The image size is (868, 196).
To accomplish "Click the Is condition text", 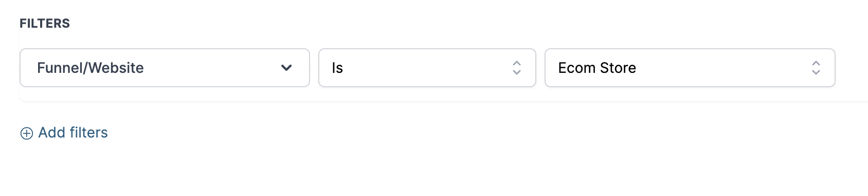I will pyautogui.click(x=337, y=68).
